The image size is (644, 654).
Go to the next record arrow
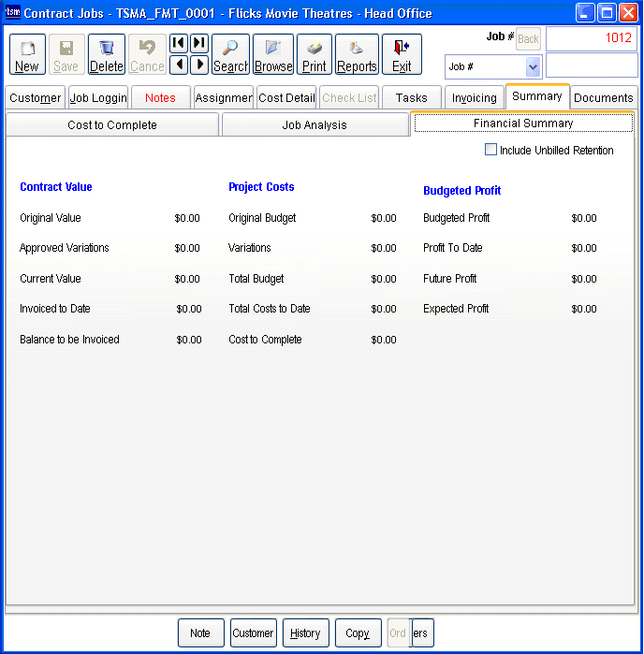click(x=199, y=65)
